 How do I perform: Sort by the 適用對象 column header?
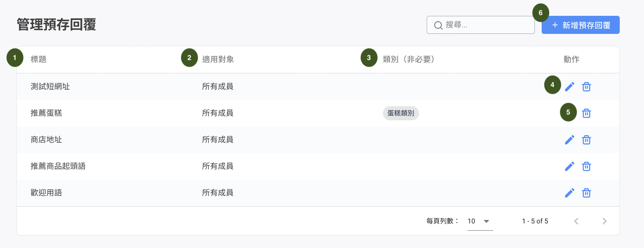(218, 59)
